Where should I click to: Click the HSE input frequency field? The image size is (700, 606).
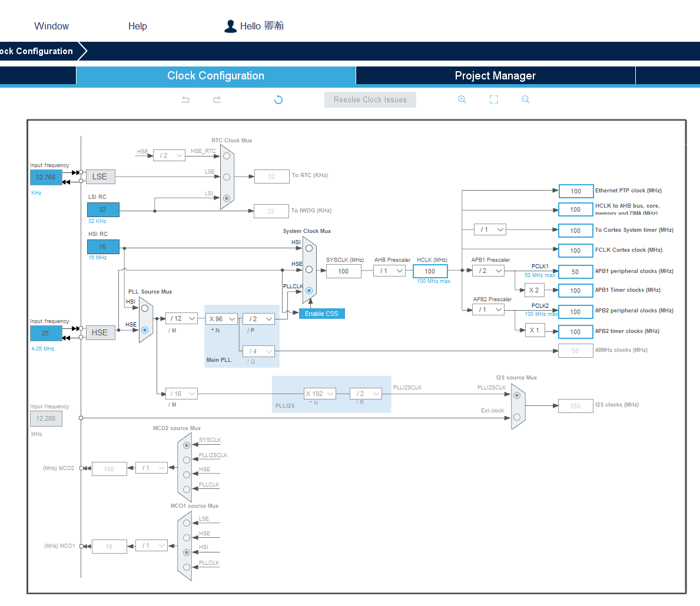tap(46, 333)
